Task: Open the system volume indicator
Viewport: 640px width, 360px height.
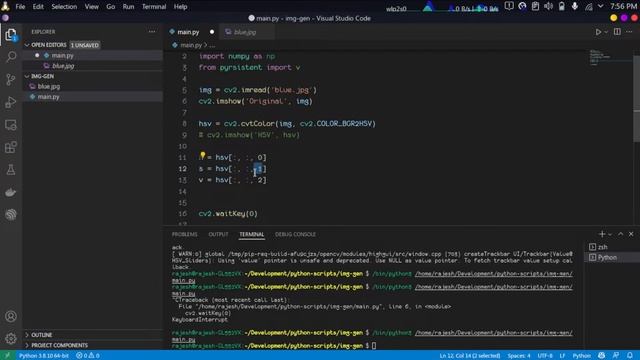Action: click(x=548, y=7)
